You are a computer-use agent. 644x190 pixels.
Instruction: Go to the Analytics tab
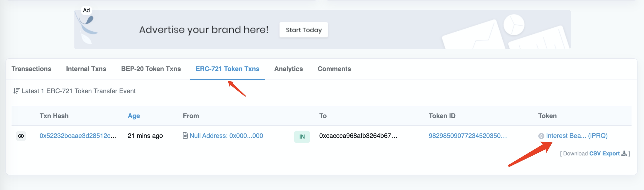click(x=288, y=69)
